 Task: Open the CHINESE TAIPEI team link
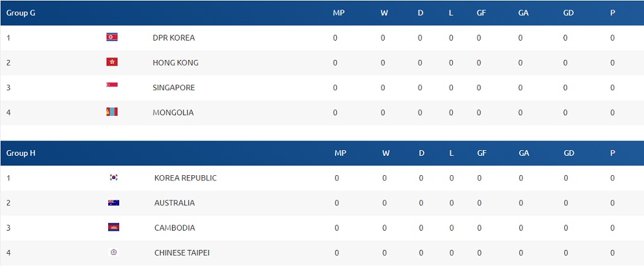(182, 252)
